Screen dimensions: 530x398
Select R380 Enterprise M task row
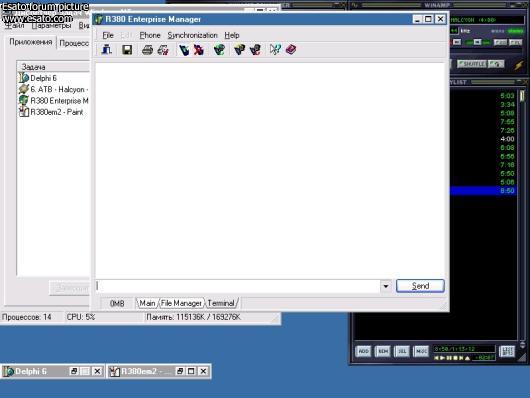coord(54,101)
